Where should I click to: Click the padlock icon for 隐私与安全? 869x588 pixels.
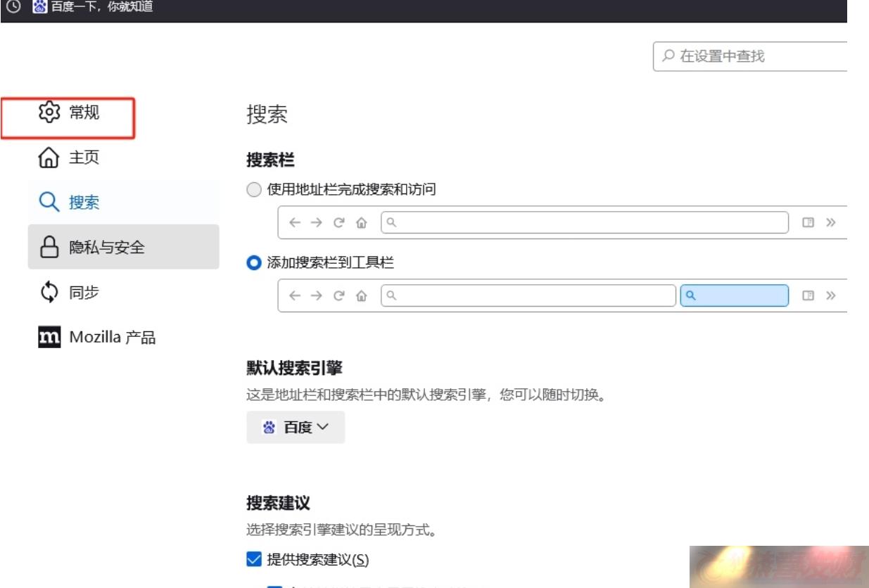click(48, 248)
